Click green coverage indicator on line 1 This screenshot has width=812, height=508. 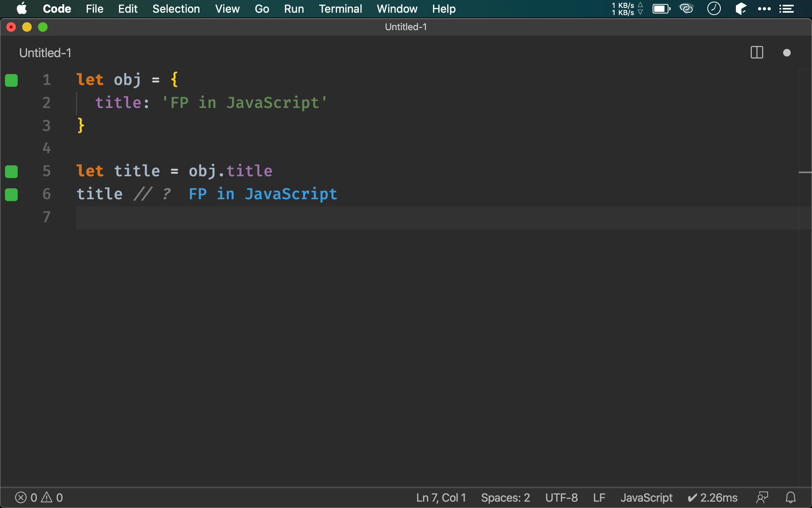[x=11, y=80]
